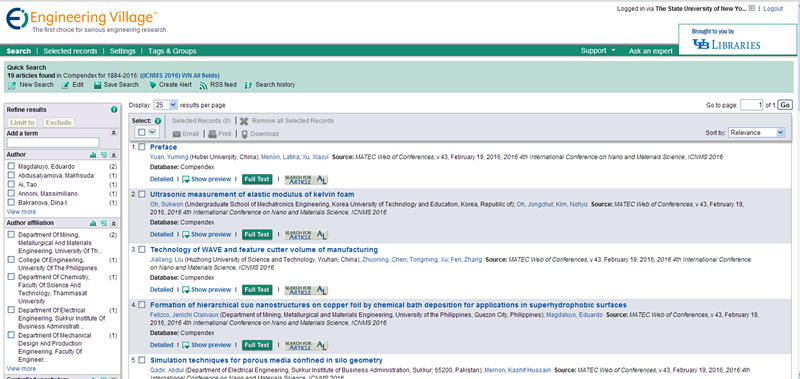Open Full Text for Preface record
Screen dimensions: 800x379
coord(257,179)
